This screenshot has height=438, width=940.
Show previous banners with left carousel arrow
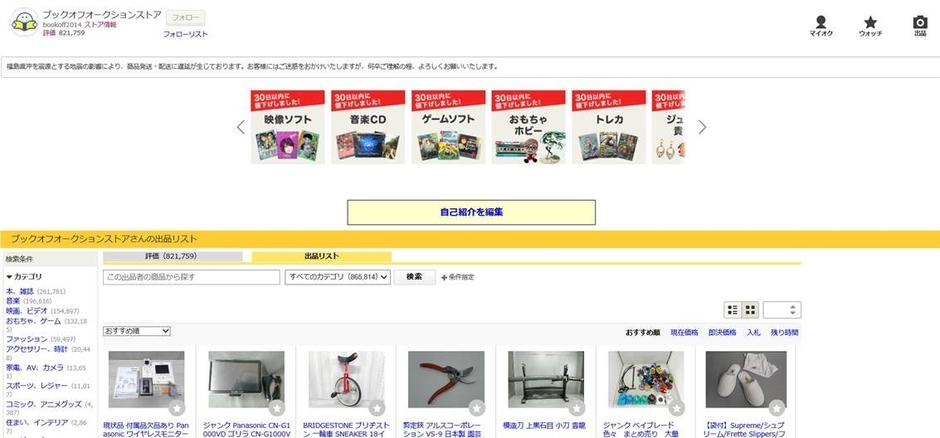(x=241, y=127)
